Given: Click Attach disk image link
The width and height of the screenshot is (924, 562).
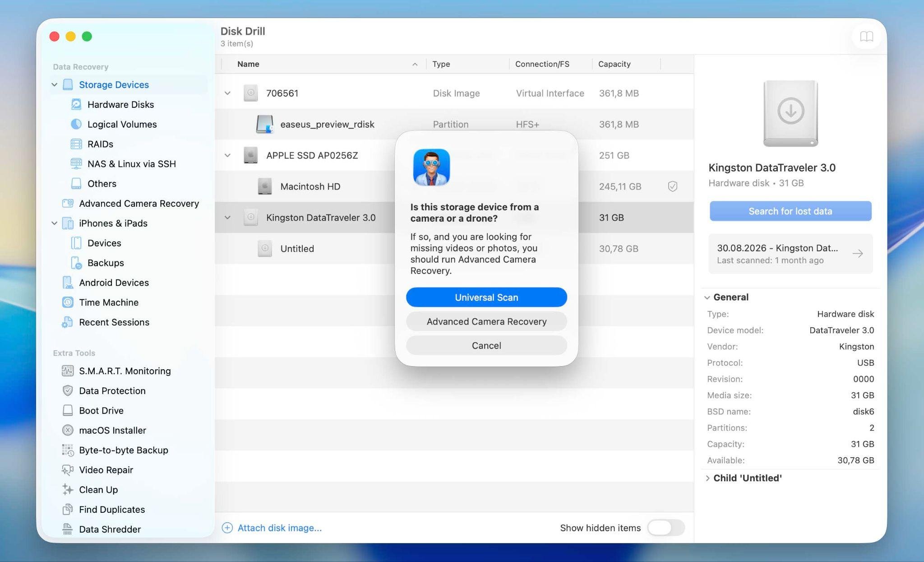Looking at the screenshot, I should (272, 528).
